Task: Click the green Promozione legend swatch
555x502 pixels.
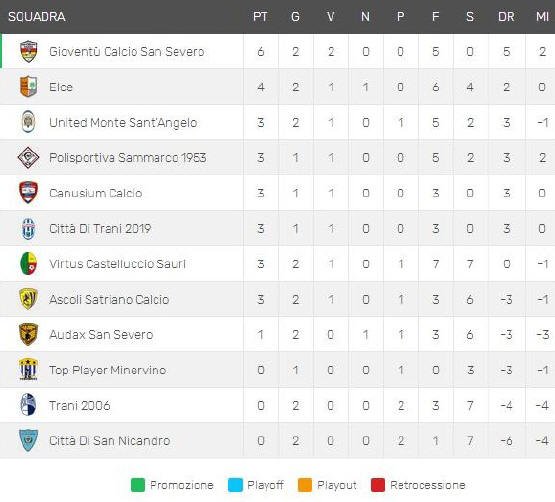Action: point(138,485)
